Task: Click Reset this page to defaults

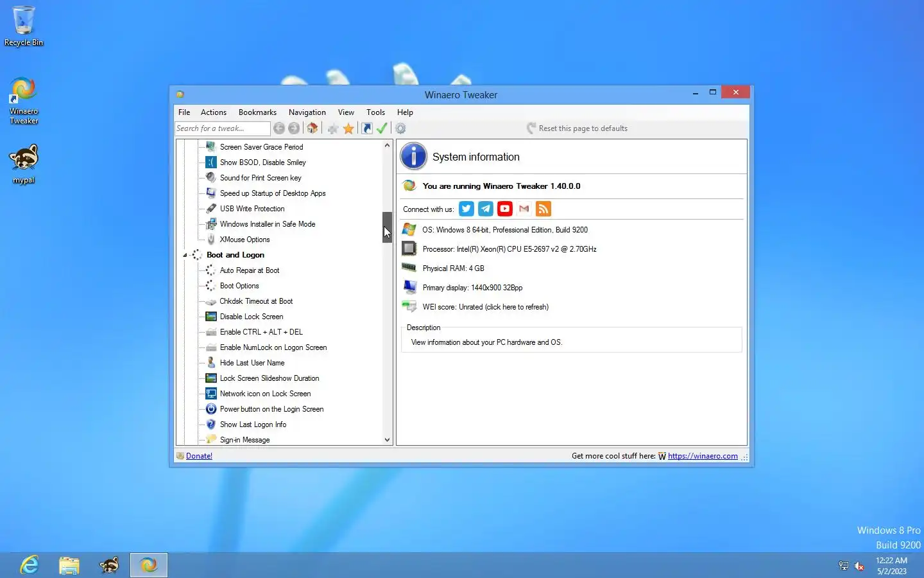Action: (x=577, y=128)
